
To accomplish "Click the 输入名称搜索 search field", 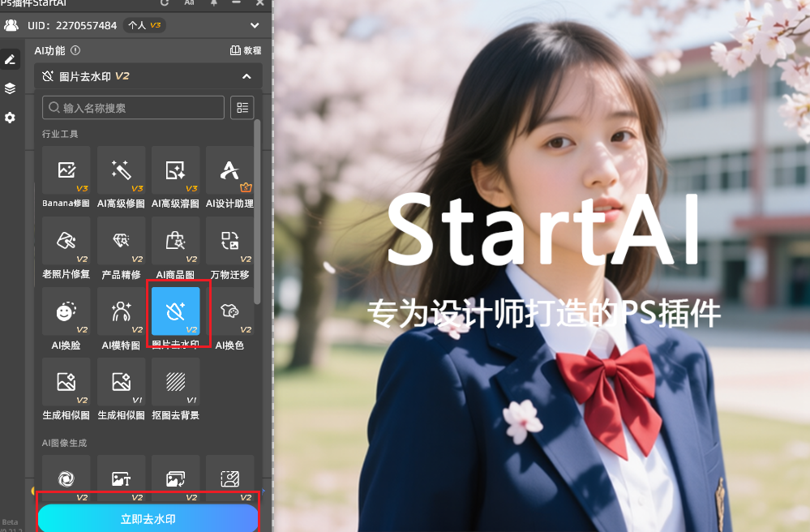I will coord(134,108).
